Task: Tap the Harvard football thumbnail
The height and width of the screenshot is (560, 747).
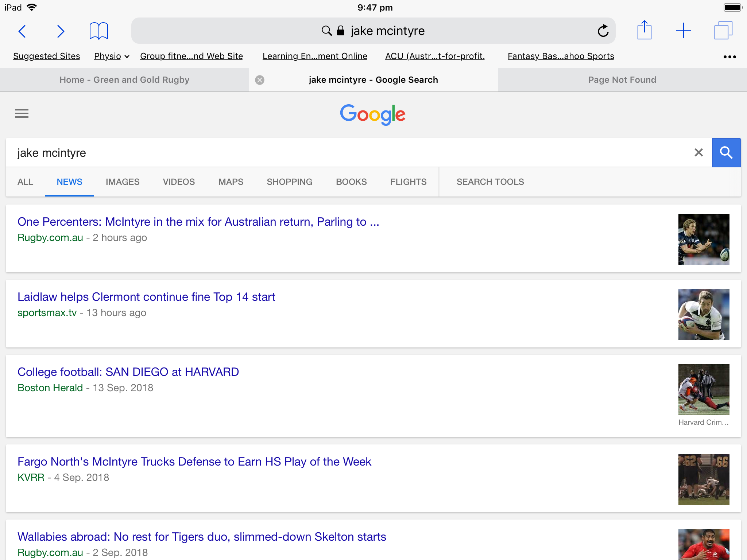Action: point(704,390)
